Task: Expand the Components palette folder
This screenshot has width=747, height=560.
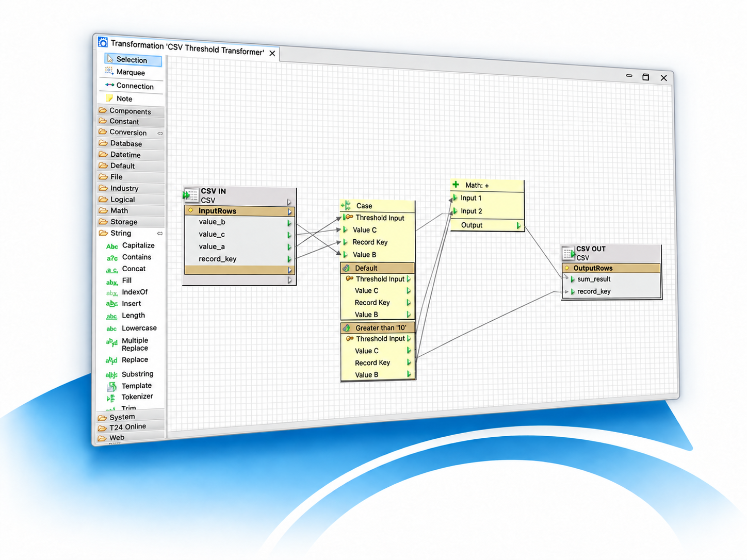Action: [x=131, y=111]
